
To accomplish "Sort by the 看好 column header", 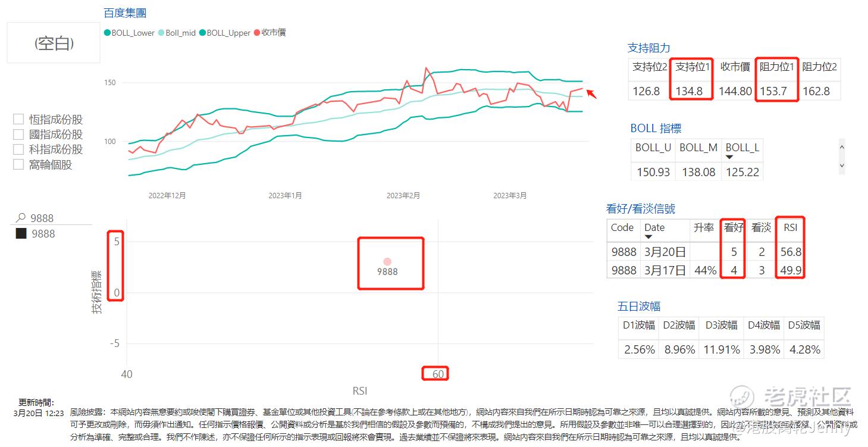I will [x=734, y=227].
